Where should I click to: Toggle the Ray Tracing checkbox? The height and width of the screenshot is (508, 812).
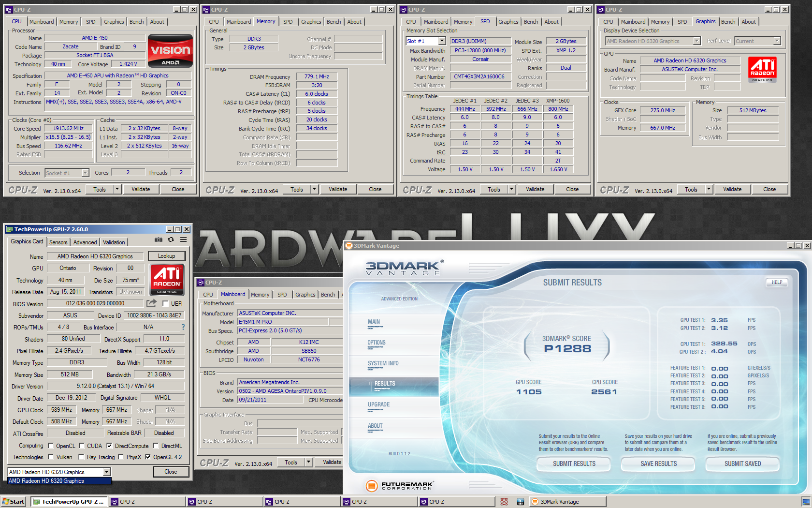[x=82, y=457]
